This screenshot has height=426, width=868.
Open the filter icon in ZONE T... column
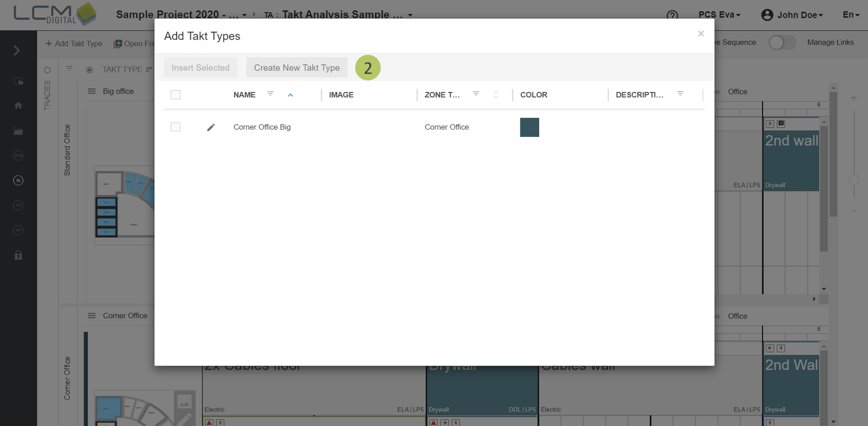click(x=476, y=94)
